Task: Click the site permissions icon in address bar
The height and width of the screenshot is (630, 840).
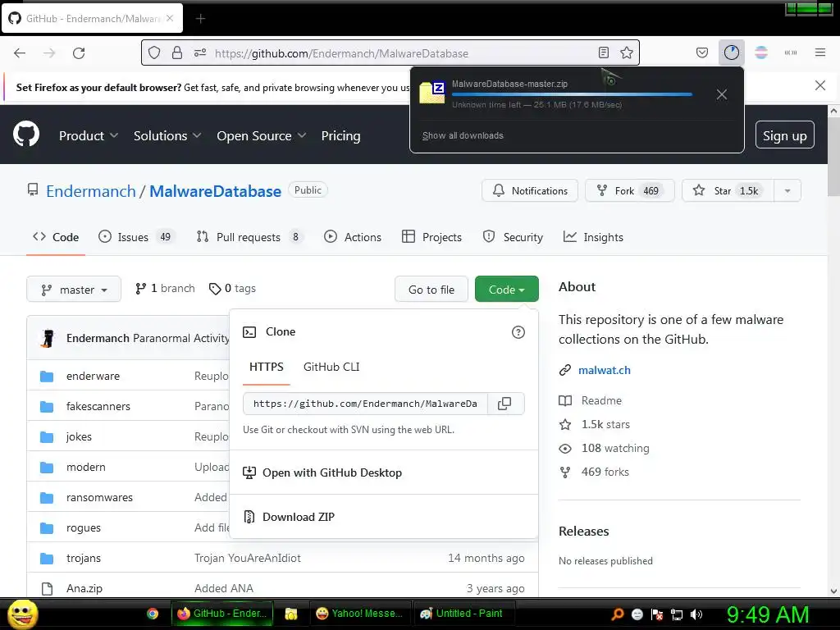Action: [200, 52]
